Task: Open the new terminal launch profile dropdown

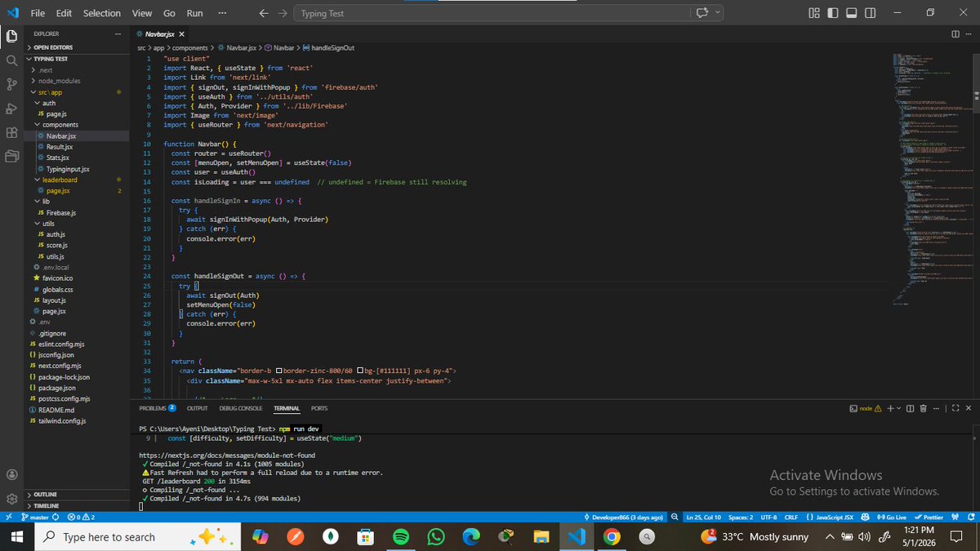Action: click(x=899, y=408)
